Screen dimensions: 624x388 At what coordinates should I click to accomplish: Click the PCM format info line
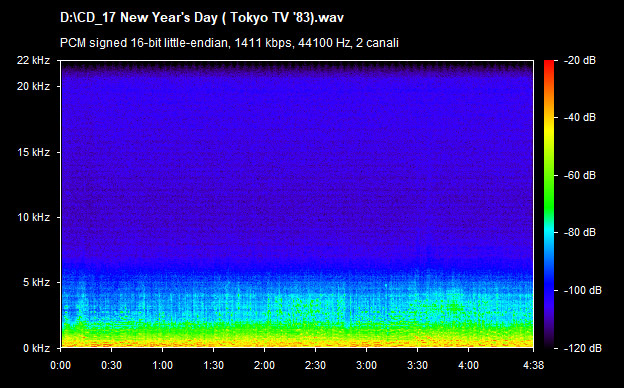click(x=229, y=43)
